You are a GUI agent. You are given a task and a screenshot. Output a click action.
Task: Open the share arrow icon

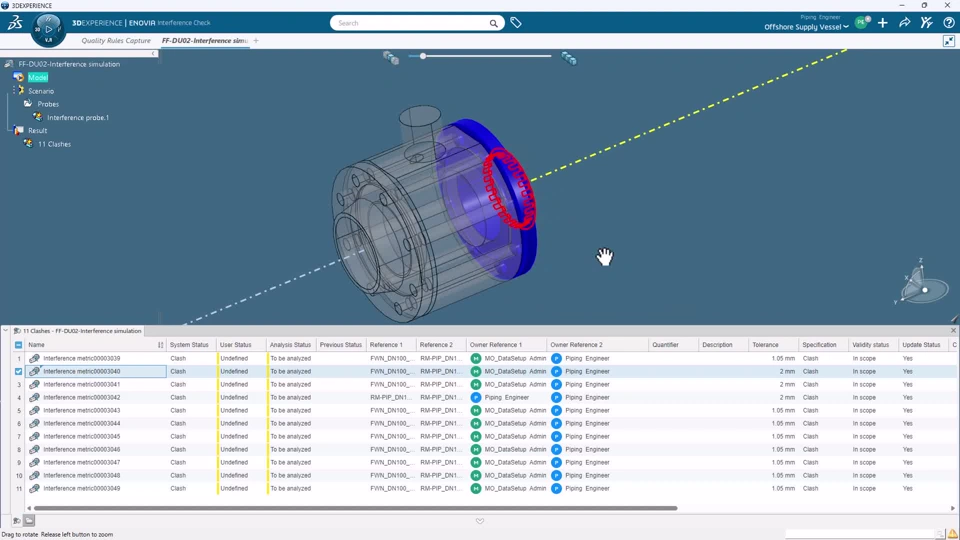905,23
